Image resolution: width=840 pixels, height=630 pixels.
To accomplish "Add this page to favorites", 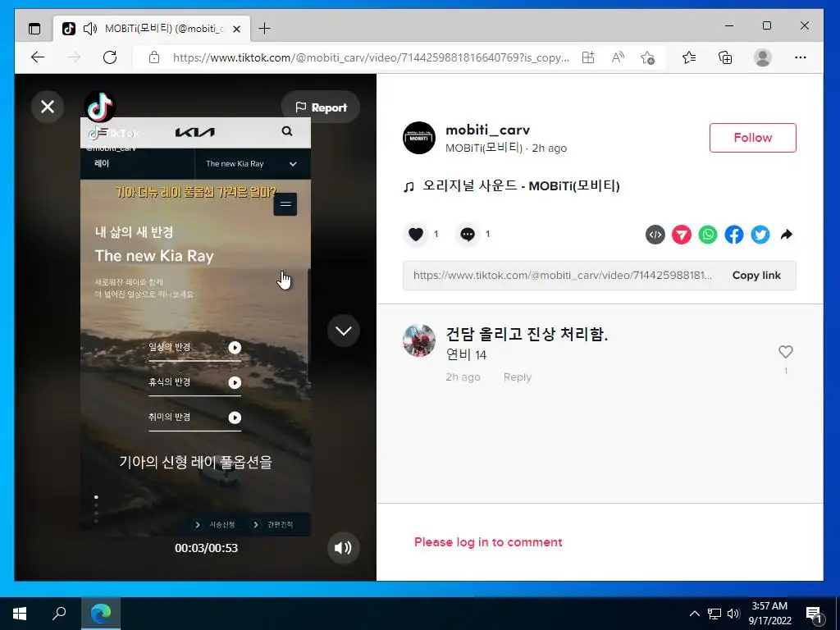I will (x=647, y=58).
